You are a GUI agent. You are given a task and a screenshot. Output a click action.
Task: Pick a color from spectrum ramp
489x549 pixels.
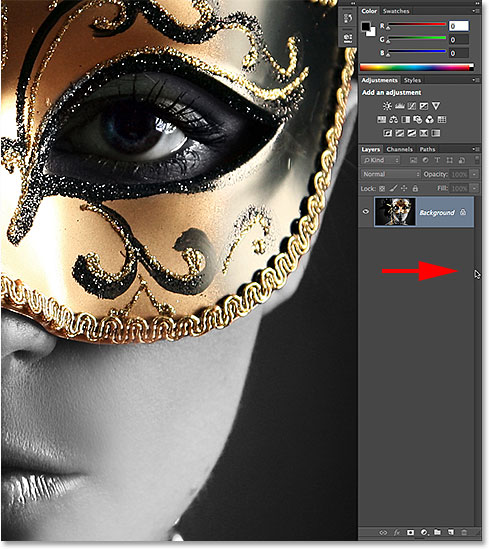pyautogui.click(x=417, y=67)
